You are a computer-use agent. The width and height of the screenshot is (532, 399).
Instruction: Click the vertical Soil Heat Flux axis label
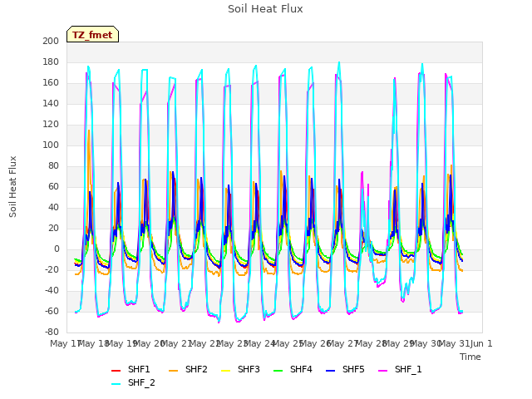click(x=12, y=187)
